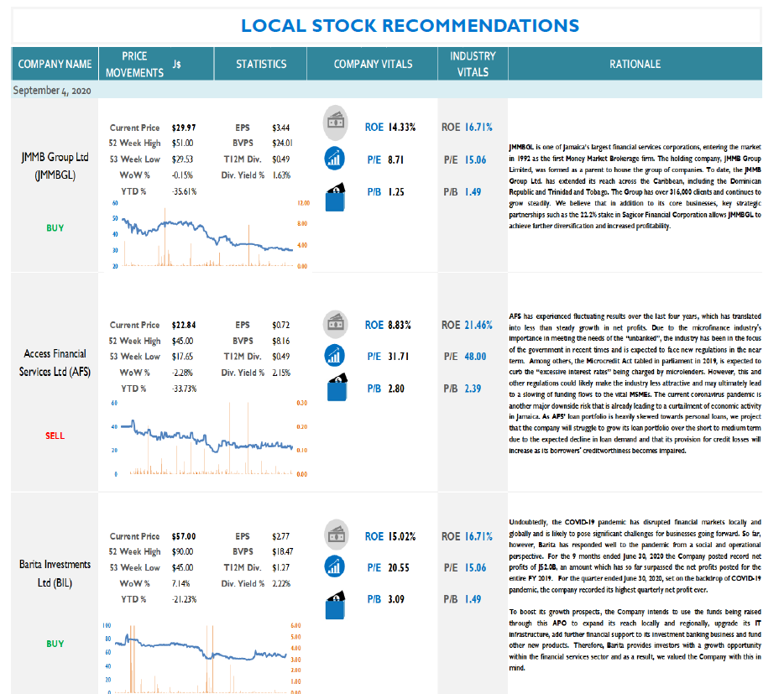Screen dimensions: 784x694
Task: Click the BUY label under JMMB Group
Action: [x=55, y=228]
